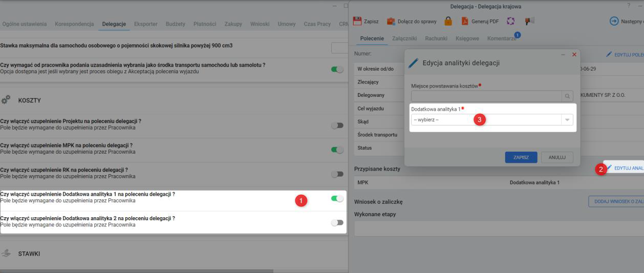This screenshot has width=644, height=273.
Task: Open the Wnioski tab
Action: pos(260,24)
